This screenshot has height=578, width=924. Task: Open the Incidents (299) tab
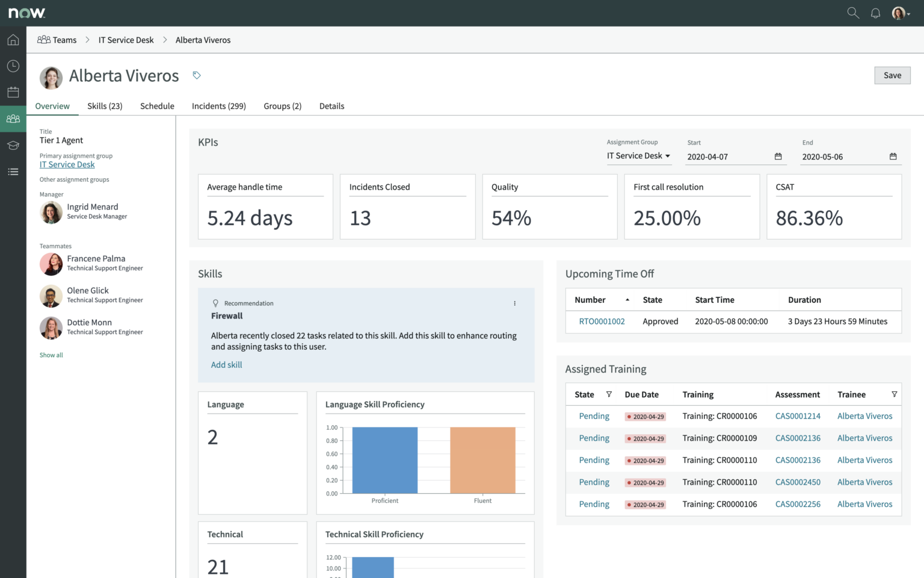pos(219,106)
